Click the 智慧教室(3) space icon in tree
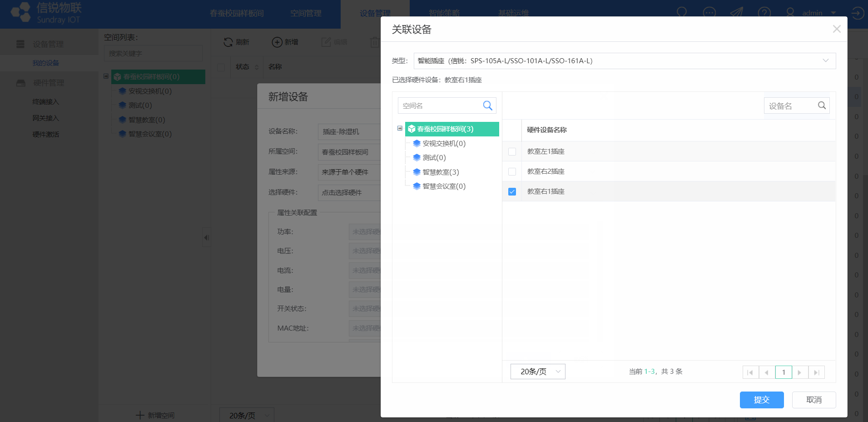 [417, 172]
